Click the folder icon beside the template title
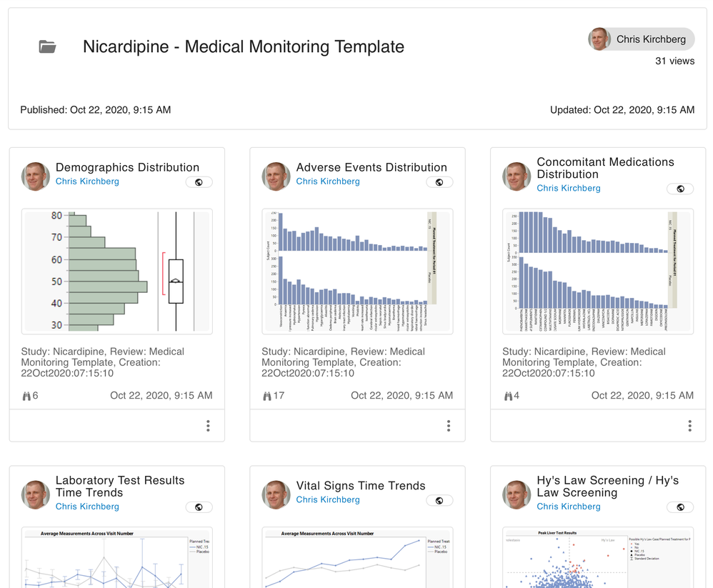The width and height of the screenshot is (713, 588). (x=46, y=46)
